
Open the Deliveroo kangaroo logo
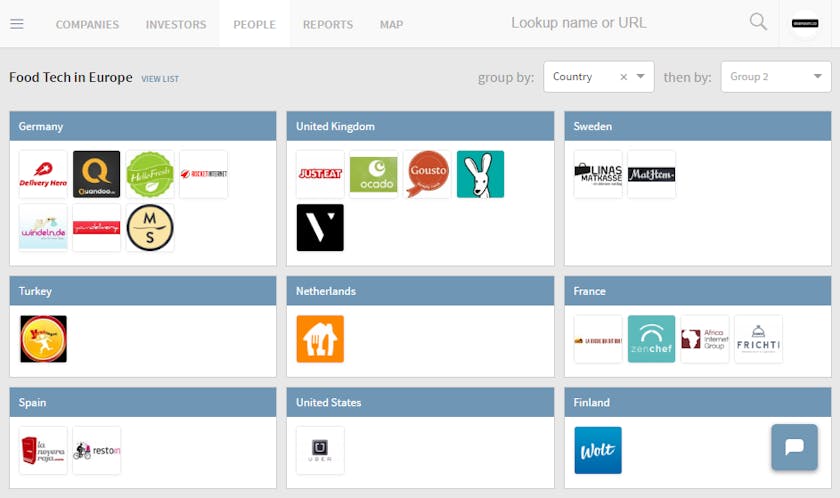[x=480, y=174]
